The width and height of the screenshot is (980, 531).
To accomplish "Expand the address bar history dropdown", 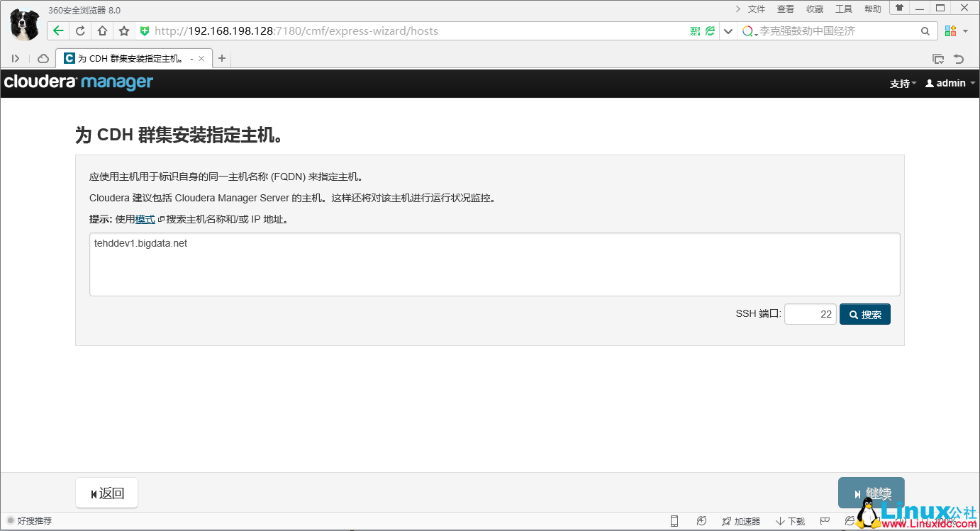I will (728, 30).
